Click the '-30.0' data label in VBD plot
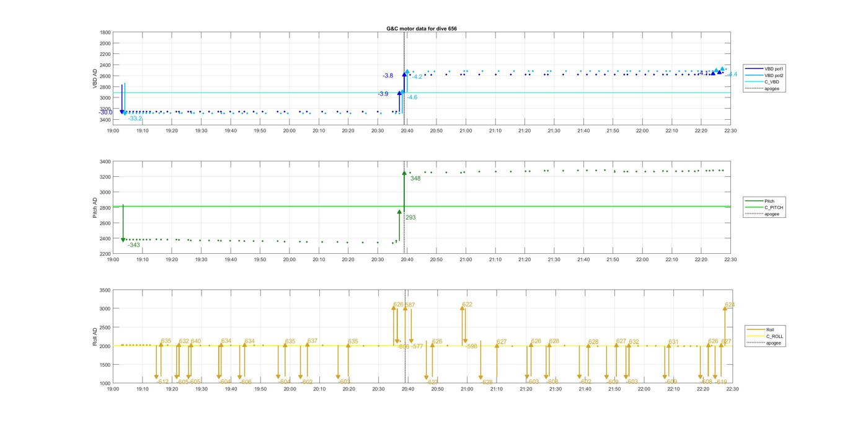The width and height of the screenshot is (868, 430). (x=106, y=112)
